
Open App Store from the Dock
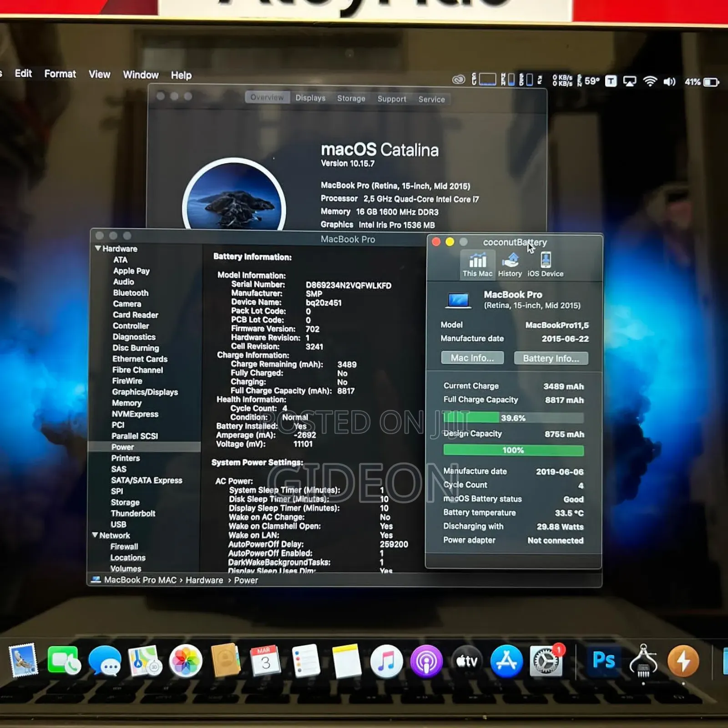coord(506,661)
